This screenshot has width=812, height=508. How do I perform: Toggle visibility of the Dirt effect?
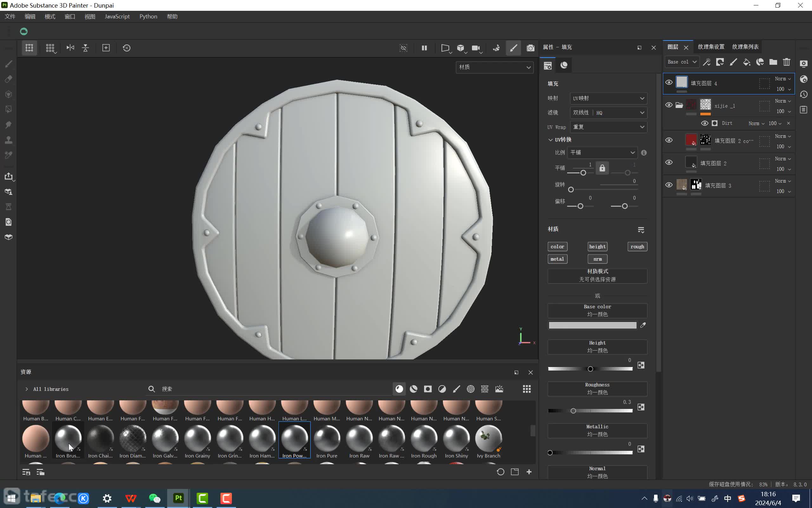(704, 123)
